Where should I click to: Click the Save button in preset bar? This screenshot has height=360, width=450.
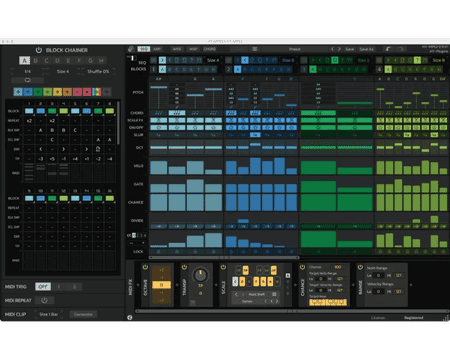(x=350, y=49)
